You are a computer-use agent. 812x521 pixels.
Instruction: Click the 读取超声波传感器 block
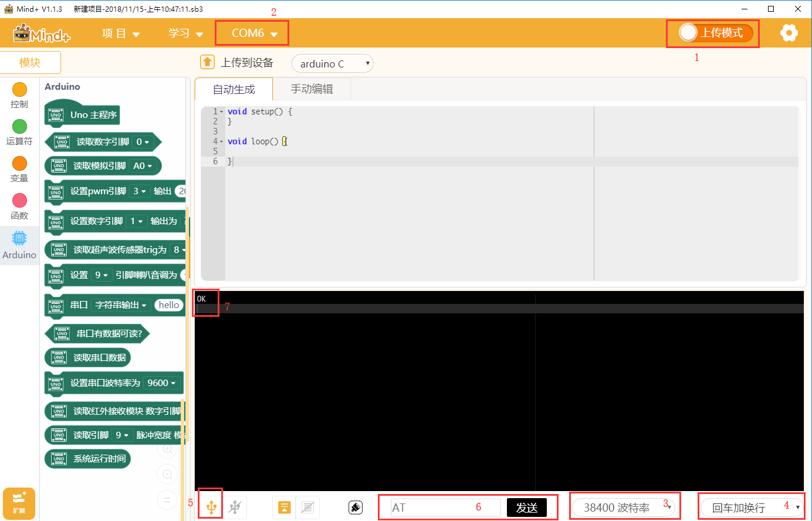115,249
